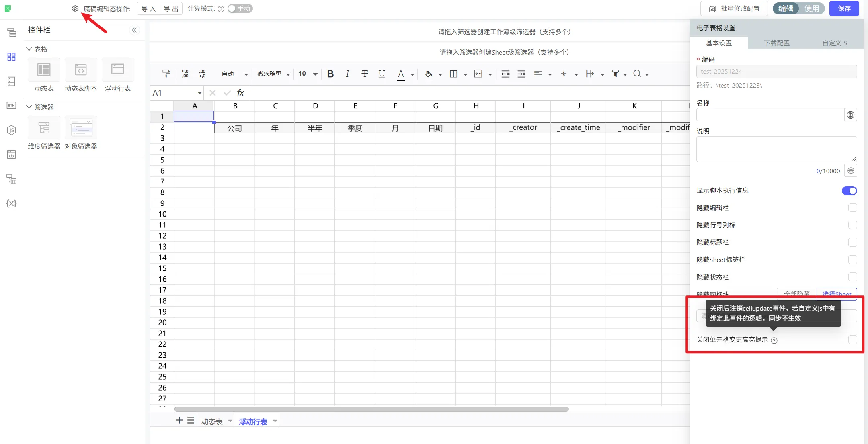Collapse the 控件栏 panel
The height and width of the screenshot is (444, 868).
coord(134,30)
